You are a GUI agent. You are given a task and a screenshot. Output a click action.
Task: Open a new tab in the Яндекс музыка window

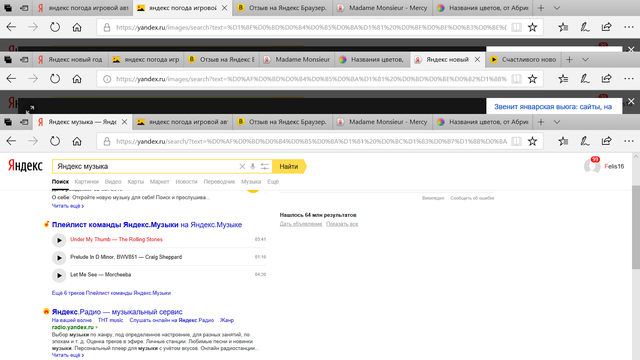[541, 122]
